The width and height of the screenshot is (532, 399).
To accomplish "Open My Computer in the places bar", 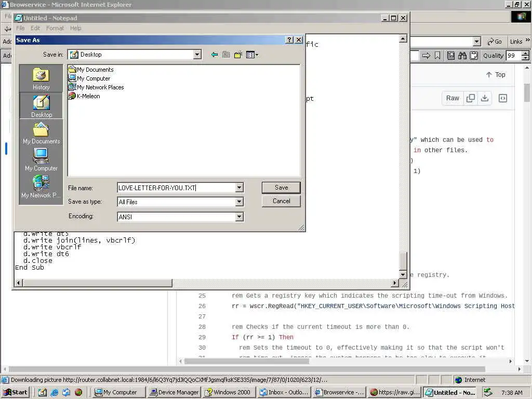I will [41, 160].
